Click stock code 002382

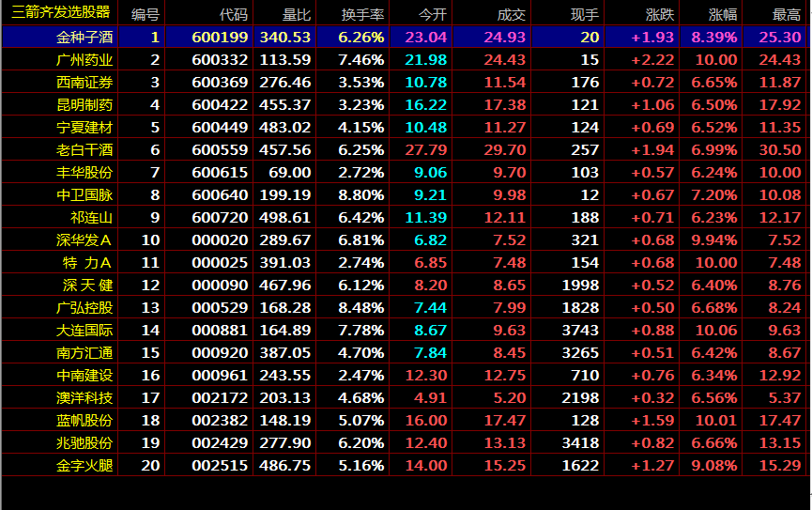(x=220, y=421)
